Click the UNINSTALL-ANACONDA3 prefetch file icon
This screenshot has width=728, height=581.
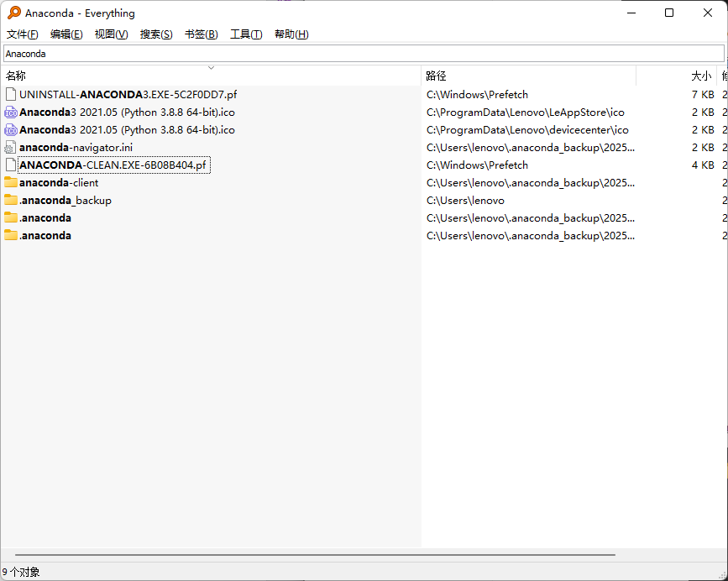coord(11,95)
